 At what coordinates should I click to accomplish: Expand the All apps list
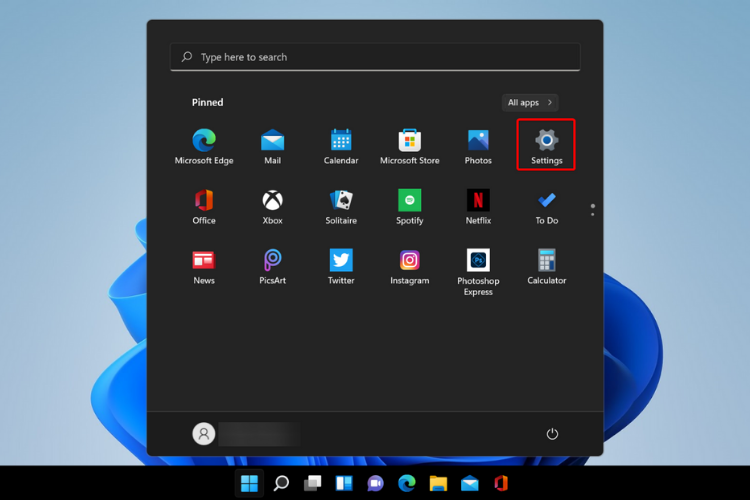[x=530, y=102]
